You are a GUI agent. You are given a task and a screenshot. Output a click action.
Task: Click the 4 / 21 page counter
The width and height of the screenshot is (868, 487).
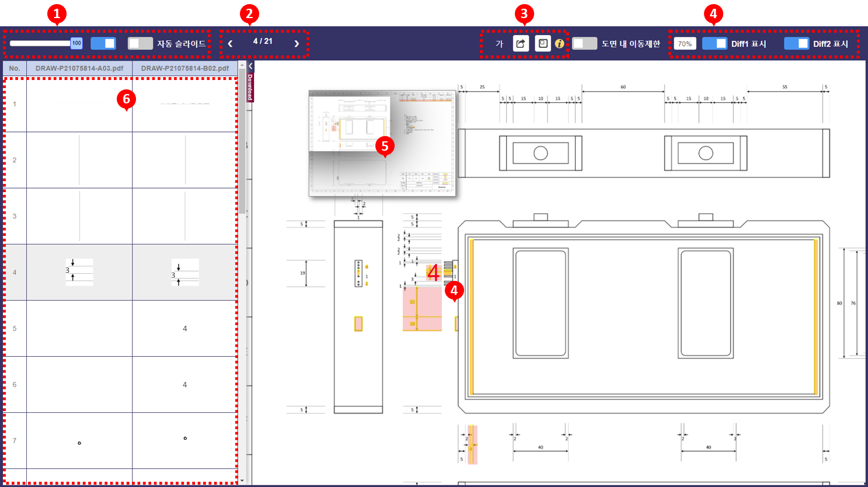(x=263, y=41)
